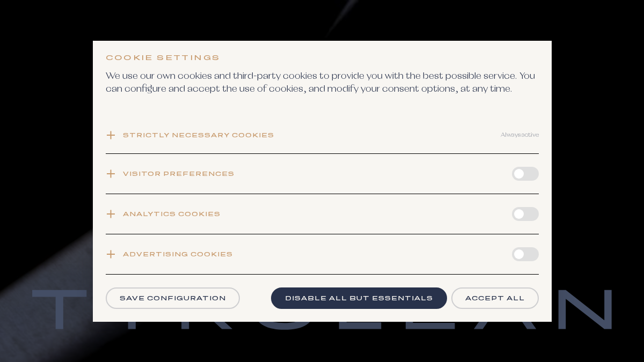This screenshot has height=362, width=644.
Task: Click the plus icon beside Visitor Preferences
Action: (x=111, y=174)
